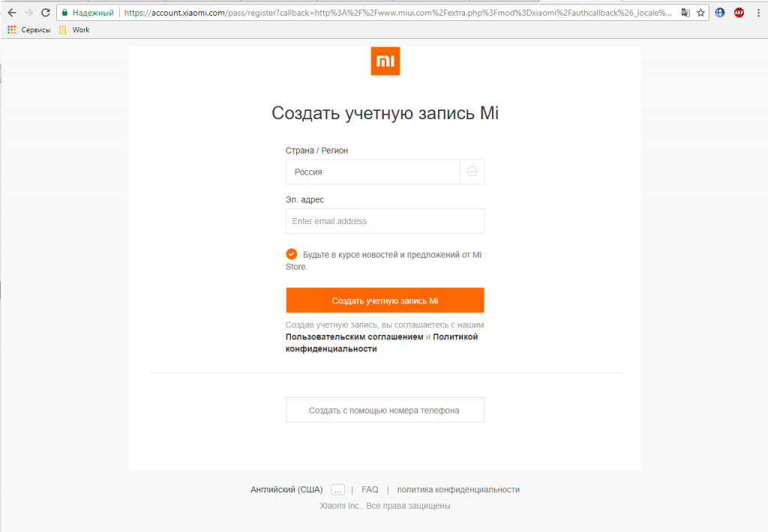Click the browser back arrow
Image resolution: width=768 pixels, height=532 pixels.
coord(11,13)
